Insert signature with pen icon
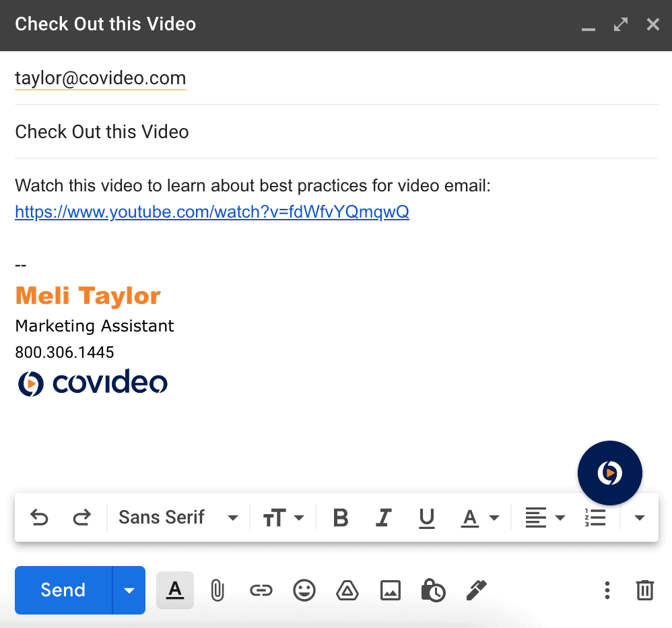 [x=477, y=590]
